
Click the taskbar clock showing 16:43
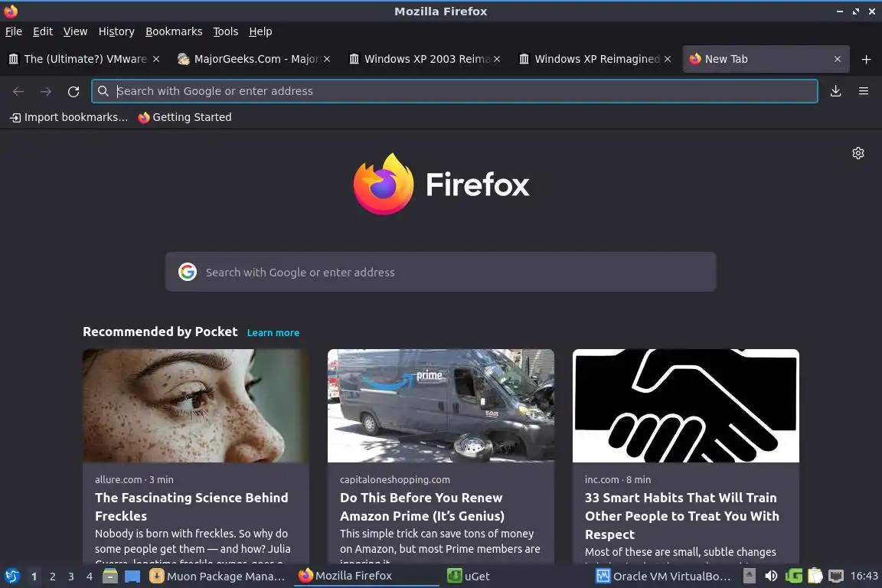click(864, 577)
